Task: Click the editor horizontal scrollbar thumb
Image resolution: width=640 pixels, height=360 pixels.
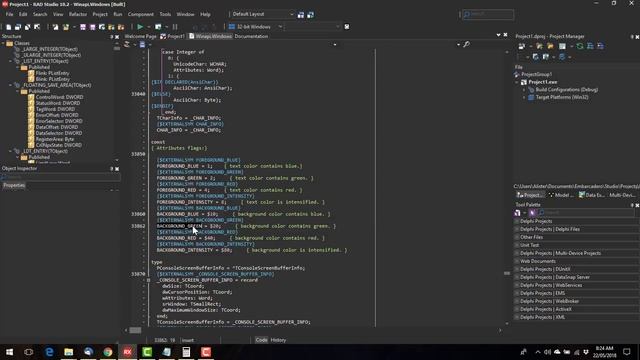Action: [135, 330]
